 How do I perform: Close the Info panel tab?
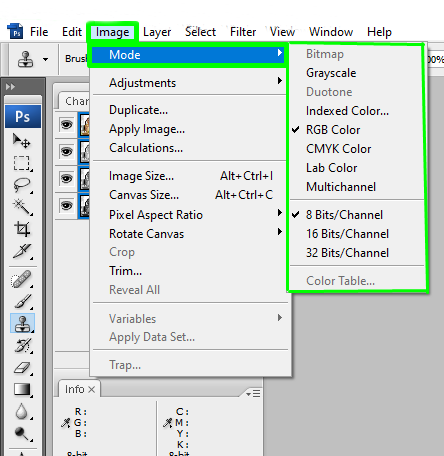click(x=92, y=389)
